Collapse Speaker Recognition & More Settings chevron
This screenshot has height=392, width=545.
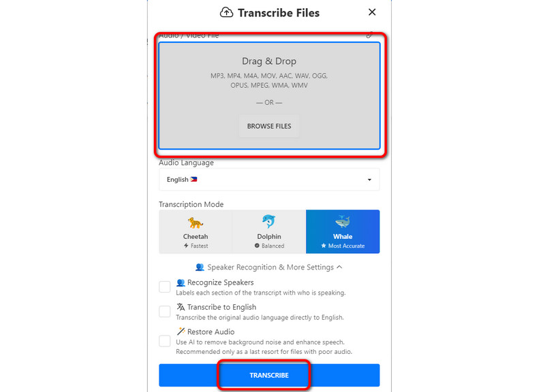[339, 267]
